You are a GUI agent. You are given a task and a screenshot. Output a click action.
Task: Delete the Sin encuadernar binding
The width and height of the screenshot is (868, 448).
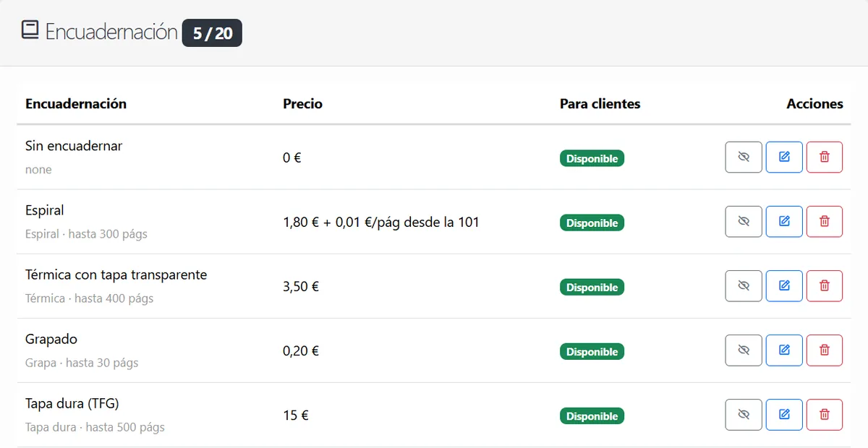coord(825,158)
